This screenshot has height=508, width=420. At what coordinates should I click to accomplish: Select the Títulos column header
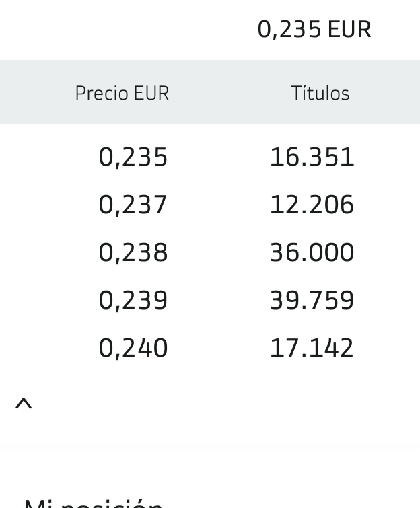pyautogui.click(x=320, y=93)
